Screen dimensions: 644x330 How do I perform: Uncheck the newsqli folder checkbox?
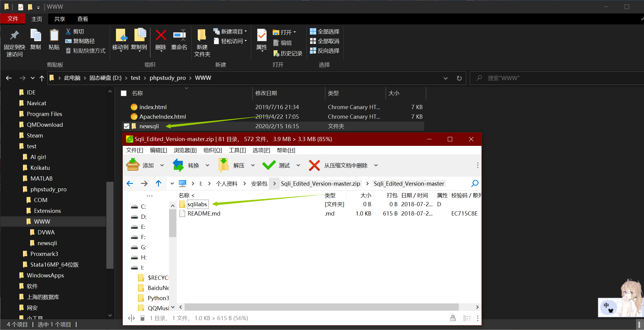point(127,126)
